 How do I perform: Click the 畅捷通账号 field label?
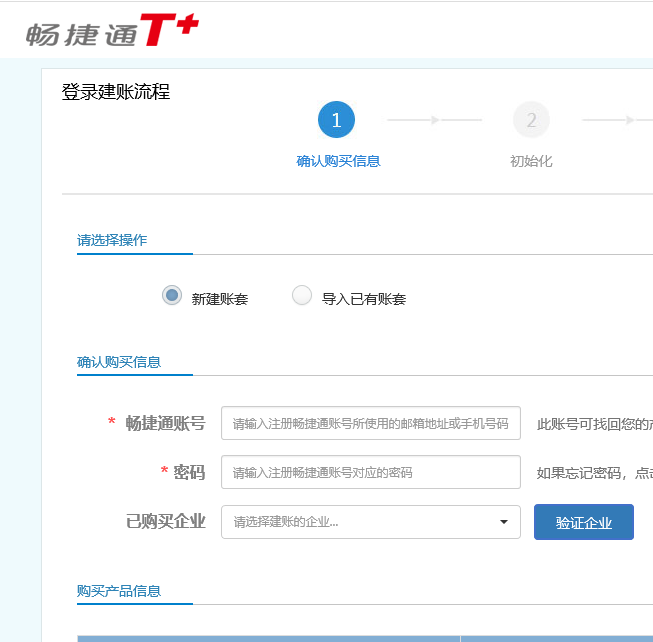coord(166,423)
